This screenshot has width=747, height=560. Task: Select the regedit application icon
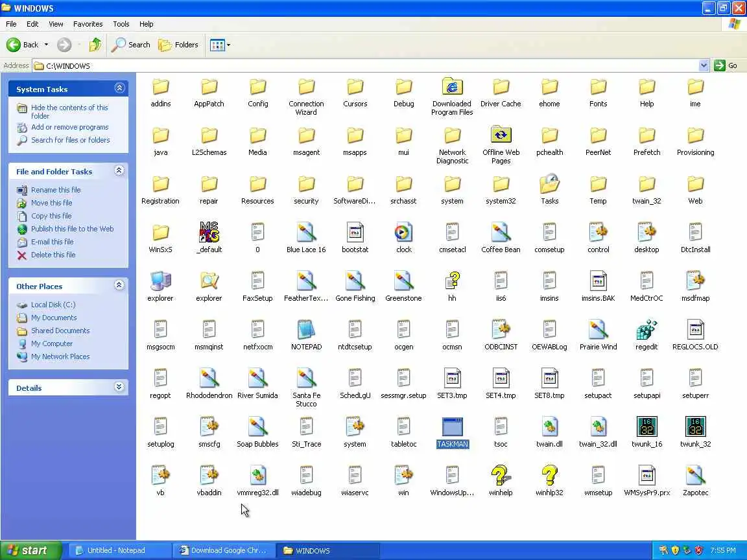point(646,329)
